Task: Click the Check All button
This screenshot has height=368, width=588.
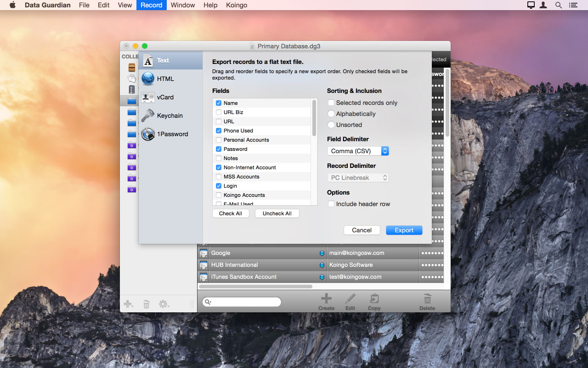Action: click(x=231, y=213)
